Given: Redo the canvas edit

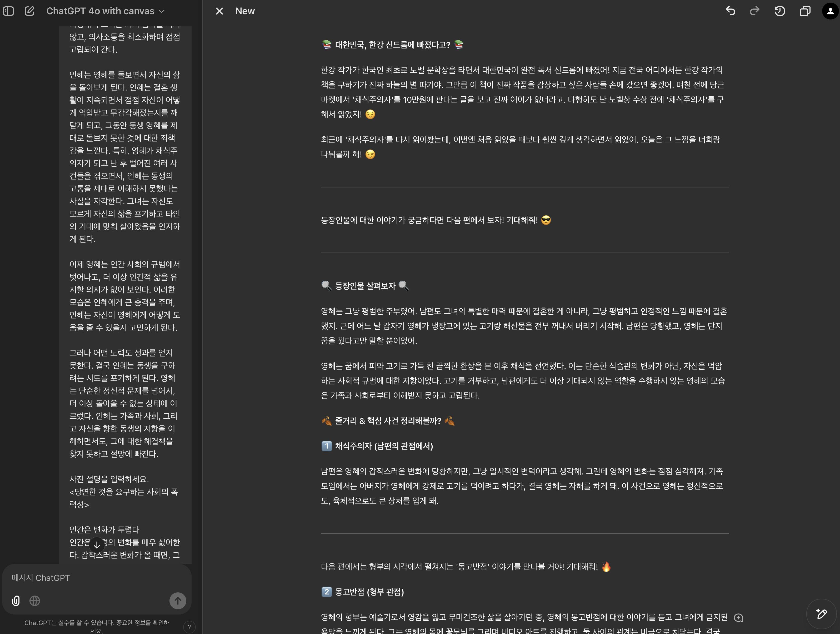Looking at the screenshot, I should pos(754,11).
